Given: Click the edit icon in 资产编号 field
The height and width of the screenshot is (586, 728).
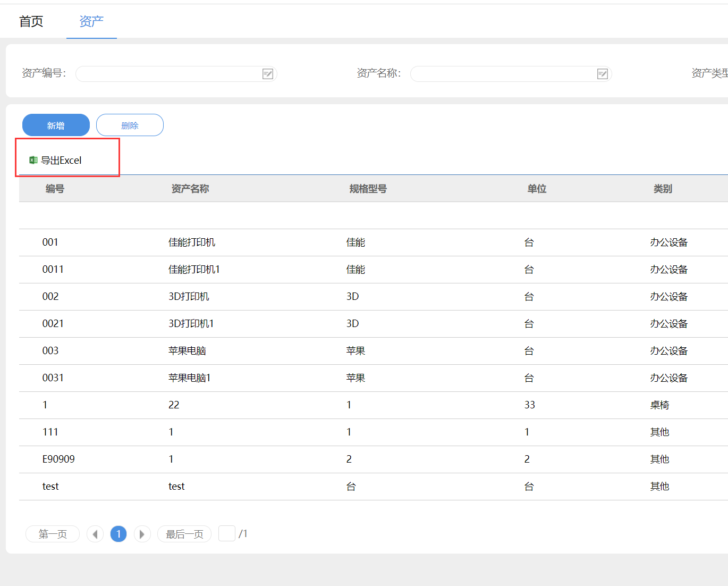Looking at the screenshot, I should click(268, 74).
